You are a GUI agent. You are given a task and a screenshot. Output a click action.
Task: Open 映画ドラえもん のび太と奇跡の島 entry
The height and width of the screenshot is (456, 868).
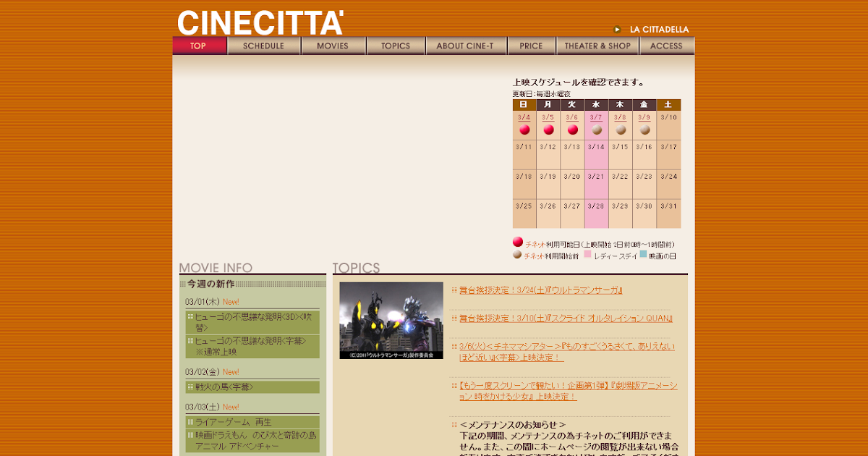tap(252, 440)
